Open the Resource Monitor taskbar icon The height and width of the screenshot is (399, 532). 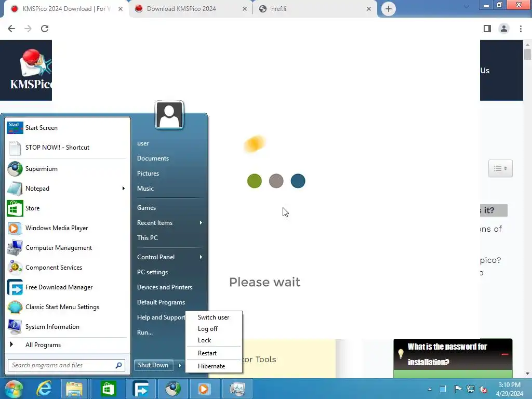[x=237, y=389]
